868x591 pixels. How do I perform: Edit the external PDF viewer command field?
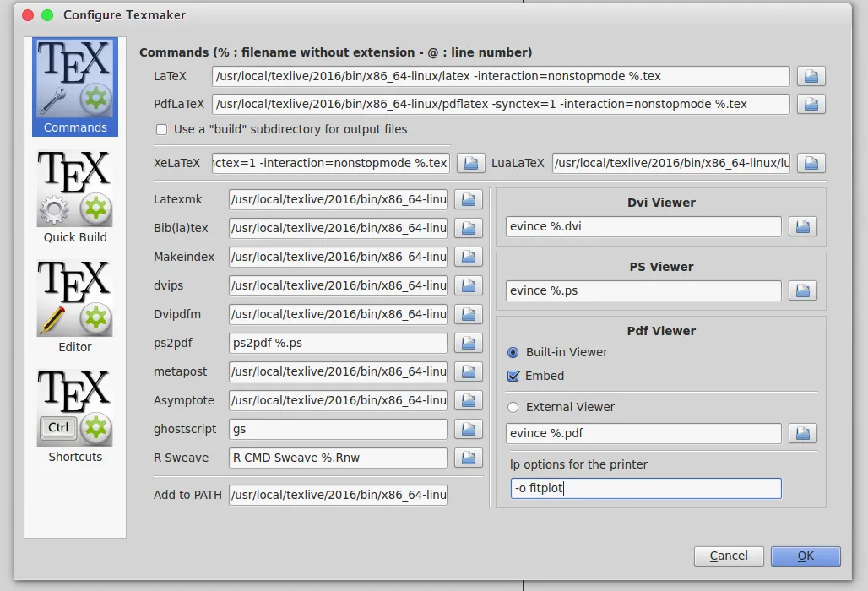(x=643, y=433)
